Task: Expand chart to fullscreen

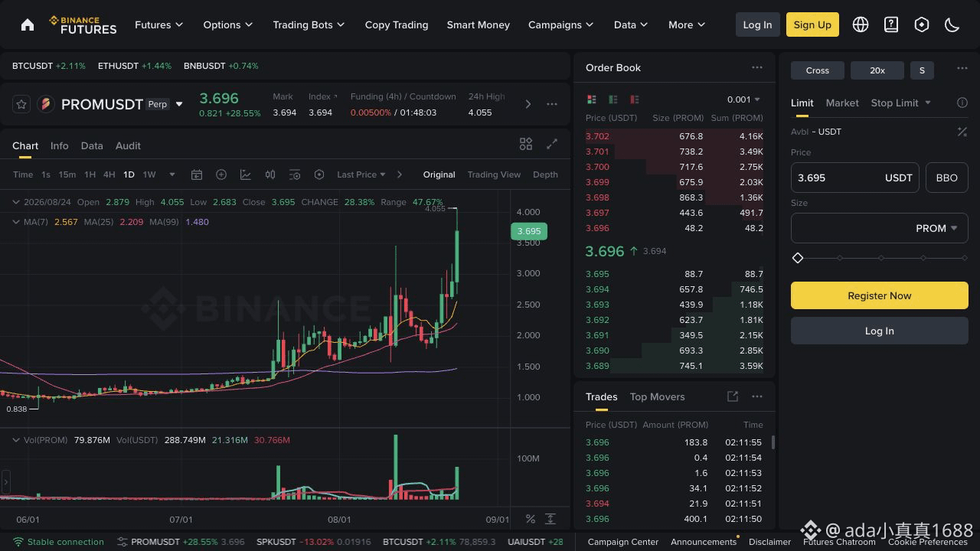Action: coord(552,144)
